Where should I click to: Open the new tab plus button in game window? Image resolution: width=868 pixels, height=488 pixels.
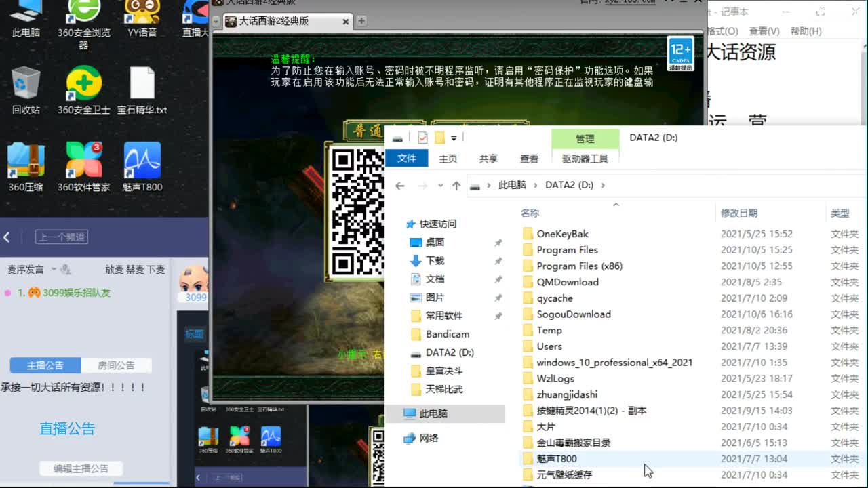[361, 21]
